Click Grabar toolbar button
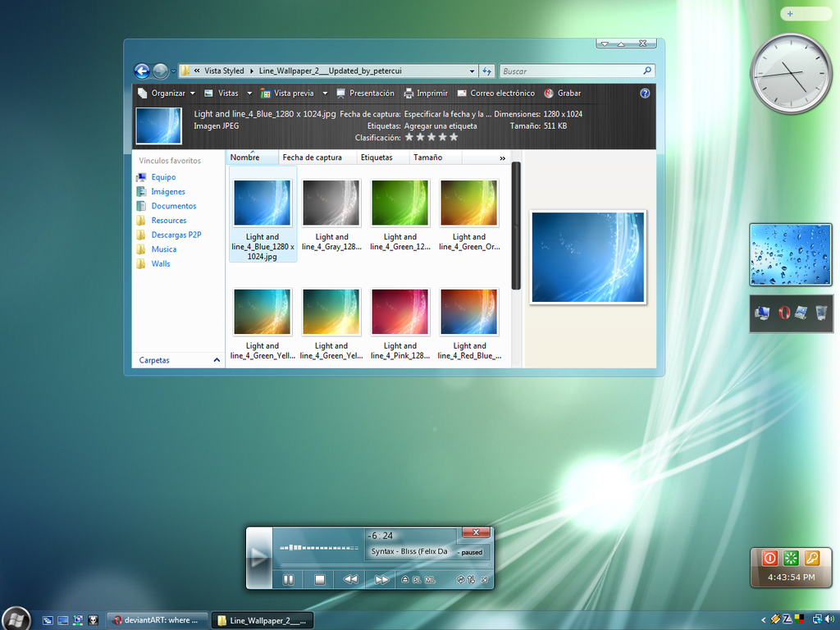Screen dimensions: 840x630 [x=563, y=94]
